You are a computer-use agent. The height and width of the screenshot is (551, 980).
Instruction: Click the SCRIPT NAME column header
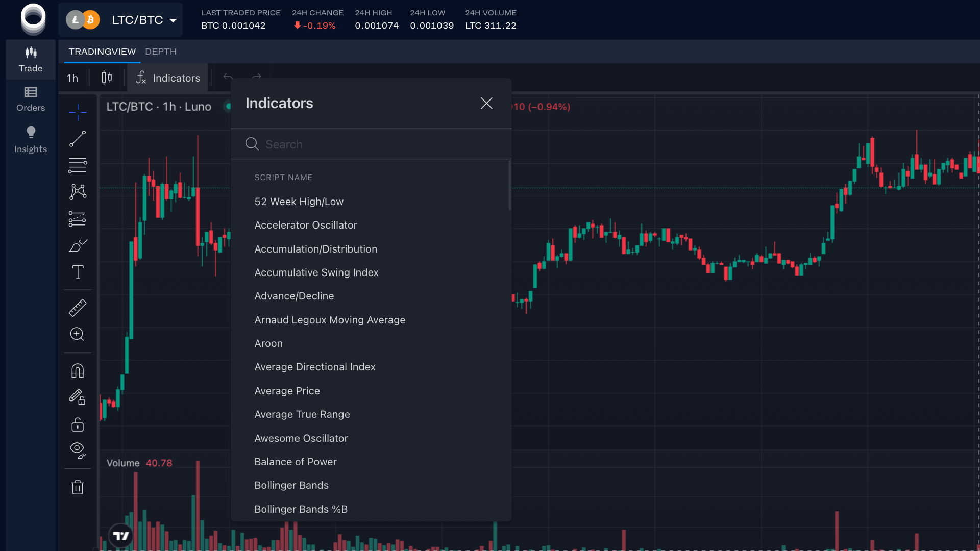(283, 178)
